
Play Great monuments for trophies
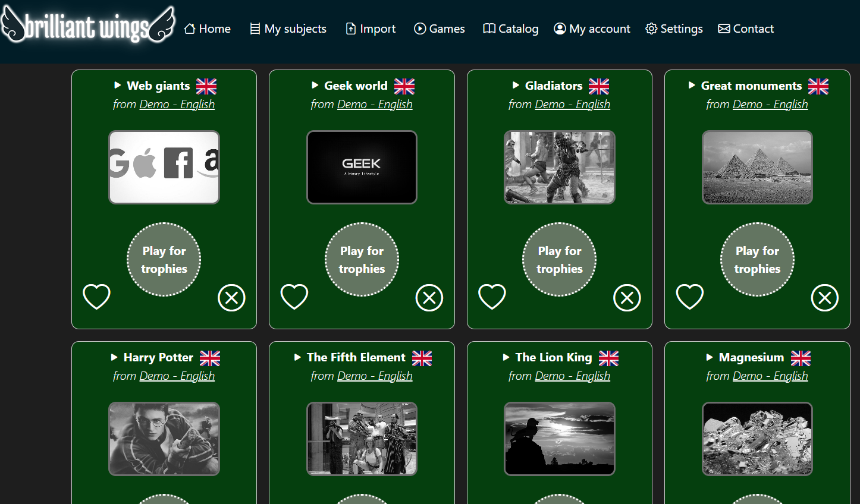pyautogui.click(x=757, y=260)
